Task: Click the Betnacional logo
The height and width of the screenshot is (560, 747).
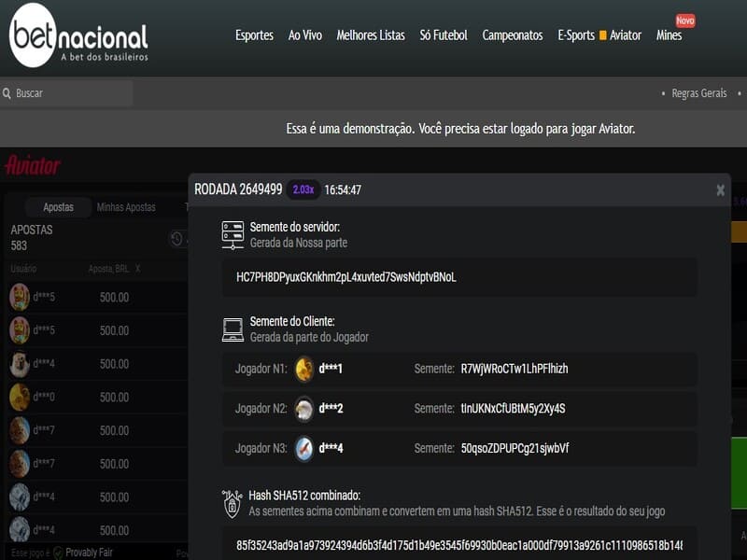Action: tap(78, 37)
